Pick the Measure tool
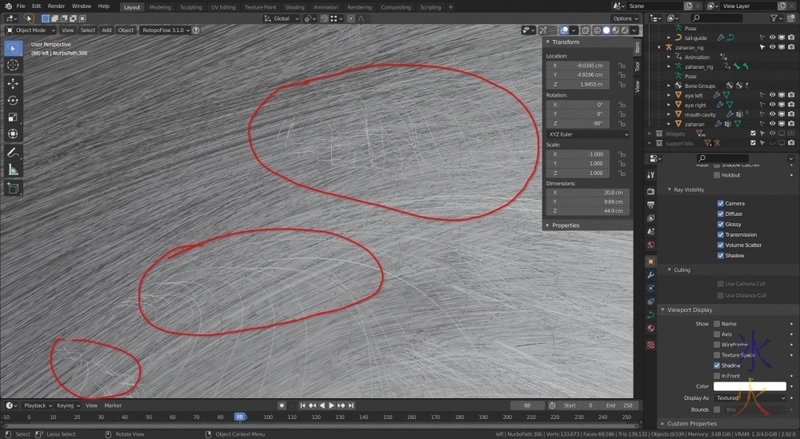Image resolution: width=800 pixels, height=439 pixels. [13, 169]
